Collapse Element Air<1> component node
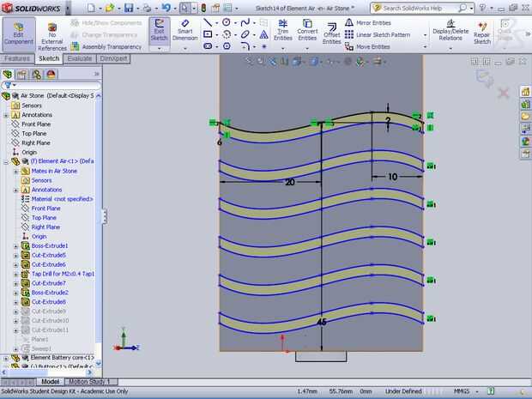Image resolution: width=532 pixels, height=399 pixels. (6, 162)
